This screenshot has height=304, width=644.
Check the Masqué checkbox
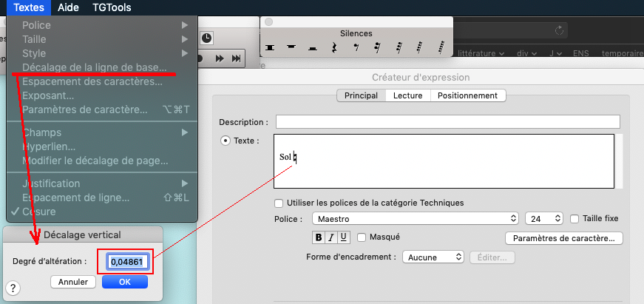362,237
